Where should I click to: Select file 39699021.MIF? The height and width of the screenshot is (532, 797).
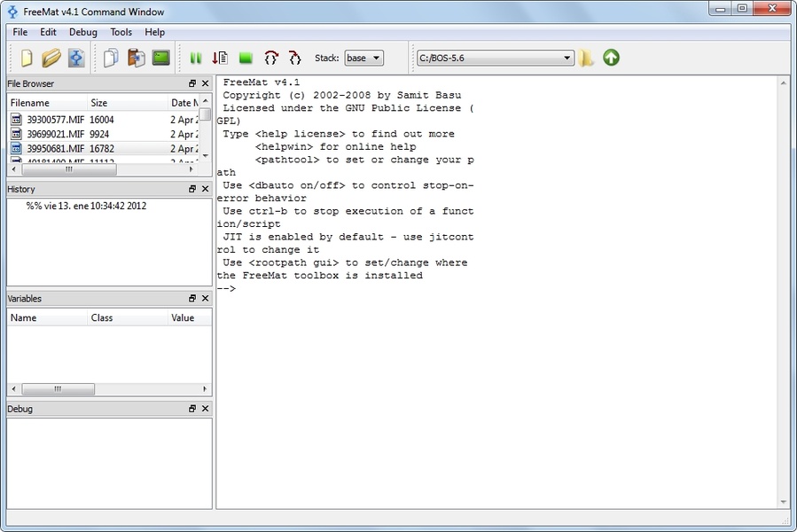(55, 134)
